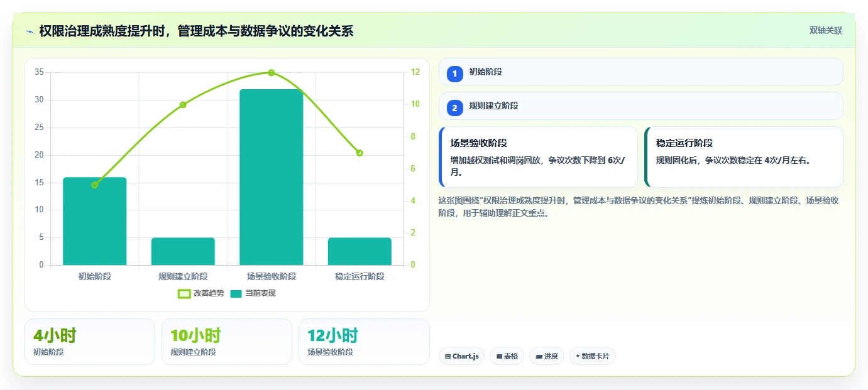868x390 pixels.
Task: Expand the step 1 初始阶段 row
Action: tap(640, 72)
